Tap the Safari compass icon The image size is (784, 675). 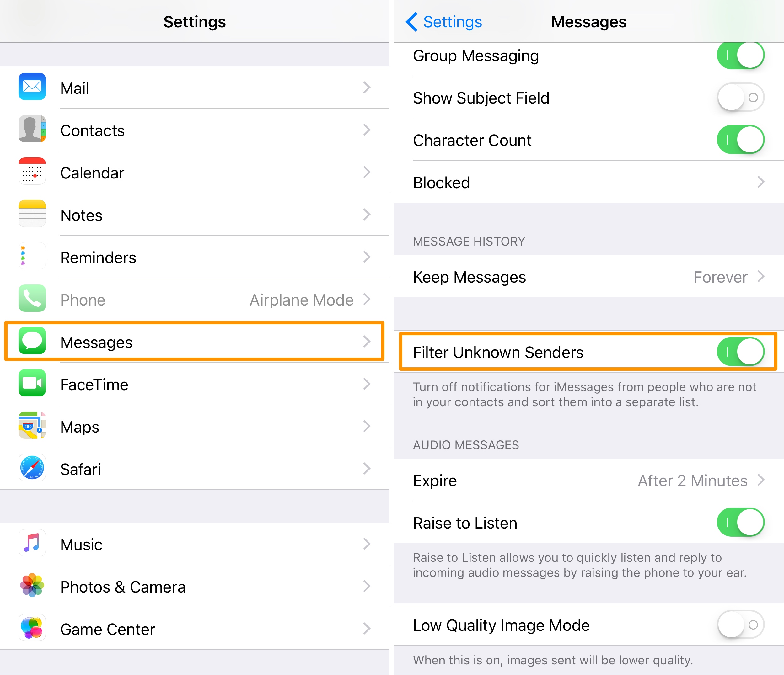tap(32, 468)
